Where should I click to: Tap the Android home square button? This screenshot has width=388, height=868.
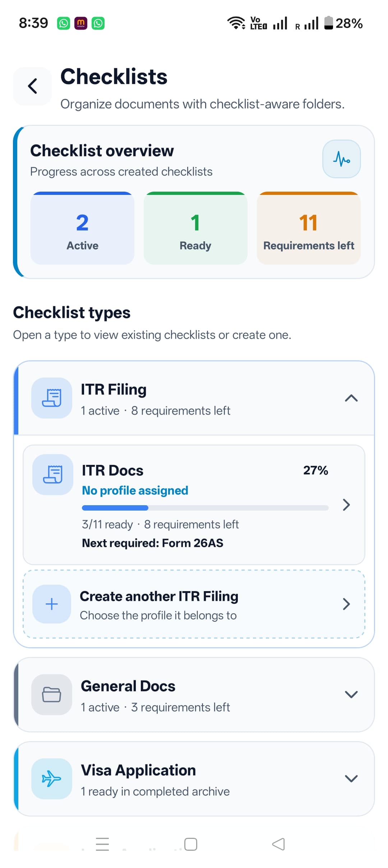191,844
